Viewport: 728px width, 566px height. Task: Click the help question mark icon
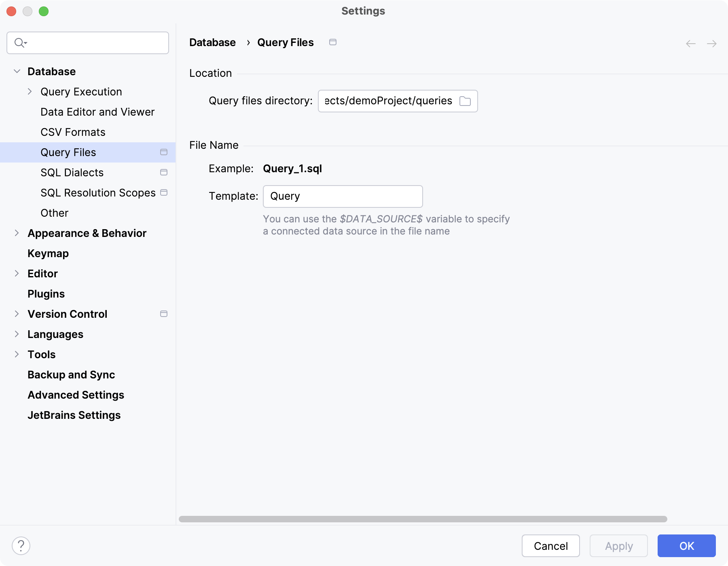tap(21, 546)
